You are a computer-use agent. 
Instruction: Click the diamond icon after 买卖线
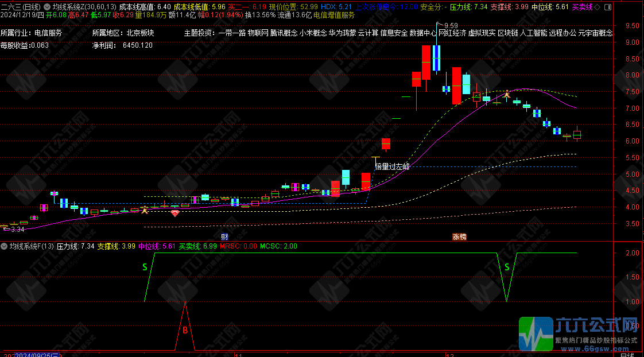(599, 7)
